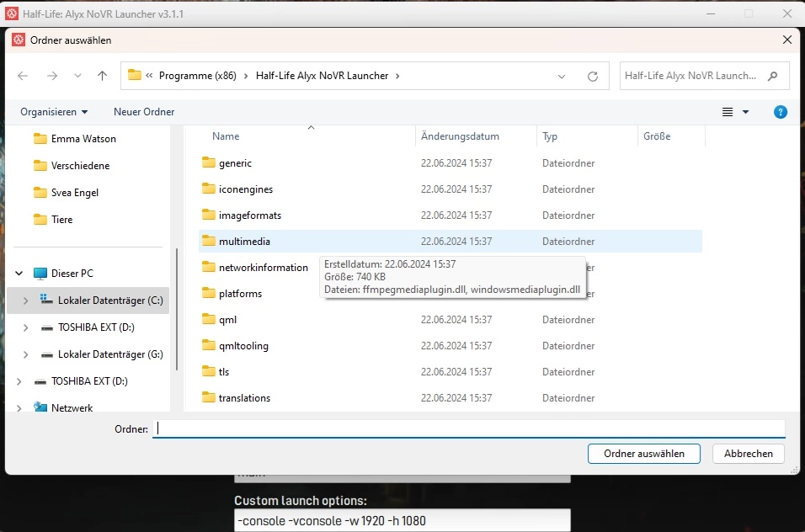Navigate up one folder level
Viewport: 805px width, 532px height.
(102, 76)
